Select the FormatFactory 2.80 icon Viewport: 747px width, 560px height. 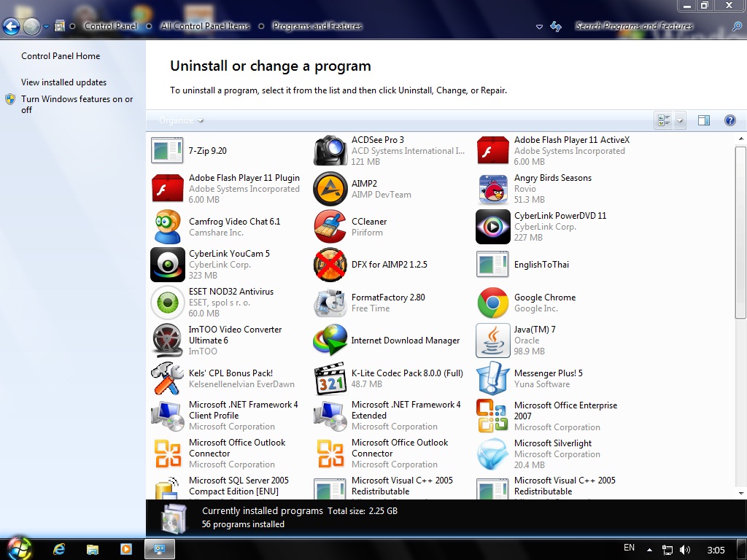point(330,303)
